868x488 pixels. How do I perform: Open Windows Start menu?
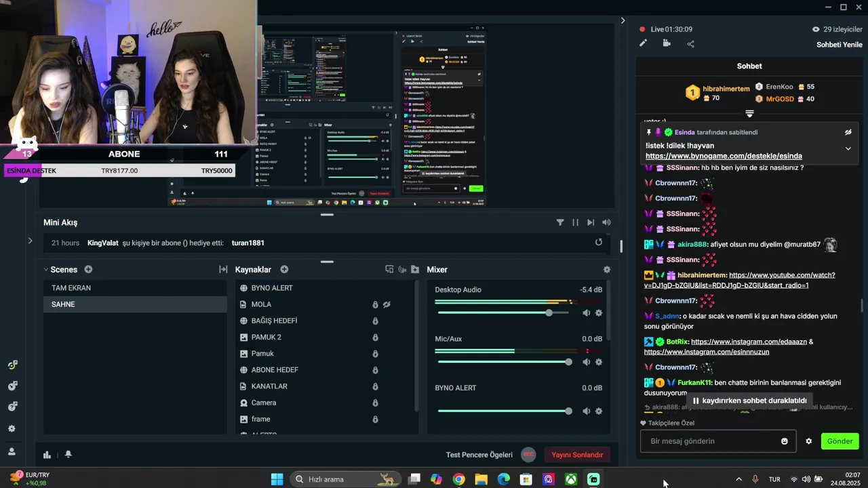277,479
